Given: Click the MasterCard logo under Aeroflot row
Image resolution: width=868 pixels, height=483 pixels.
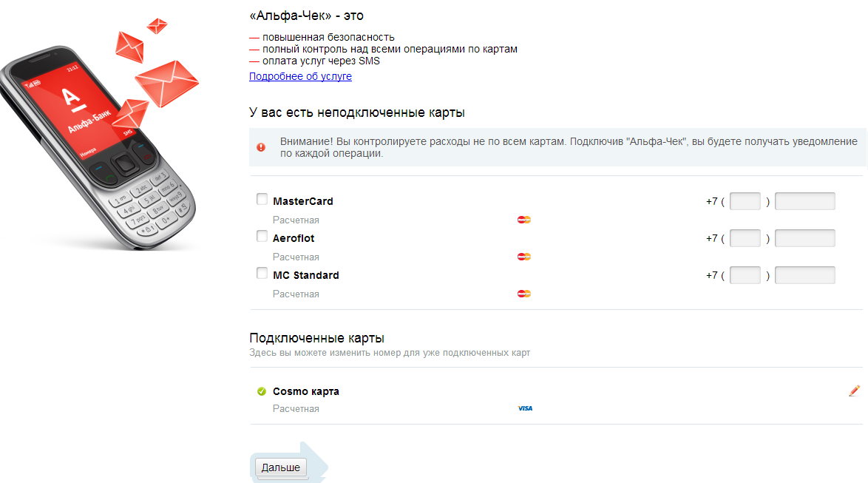Looking at the screenshot, I should click(x=523, y=257).
